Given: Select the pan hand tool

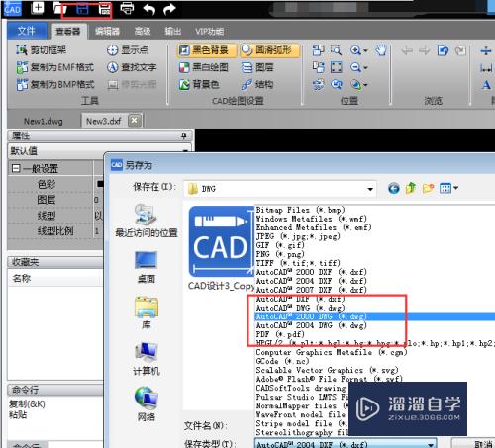Looking at the screenshot, I should [381, 50].
